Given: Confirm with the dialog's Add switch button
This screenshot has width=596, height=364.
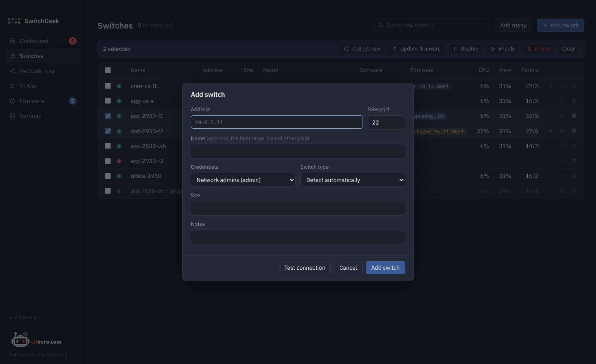Looking at the screenshot, I should pyautogui.click(x=385, y=268).
